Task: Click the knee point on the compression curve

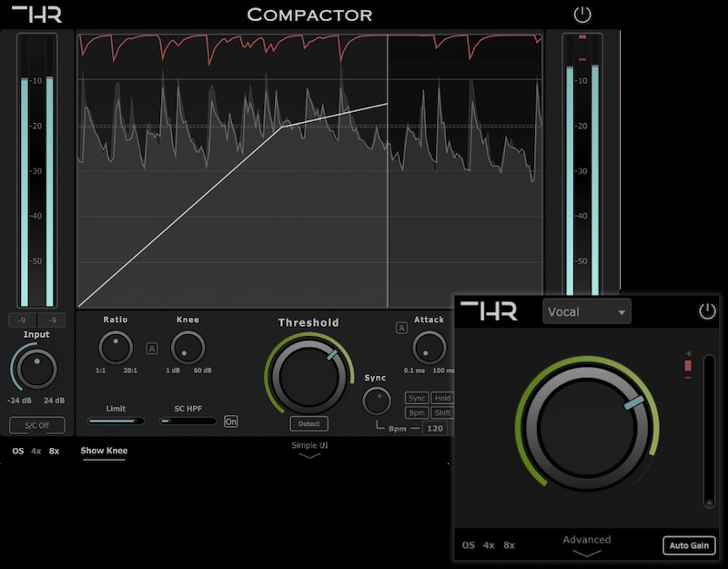Action: (282, 127)
